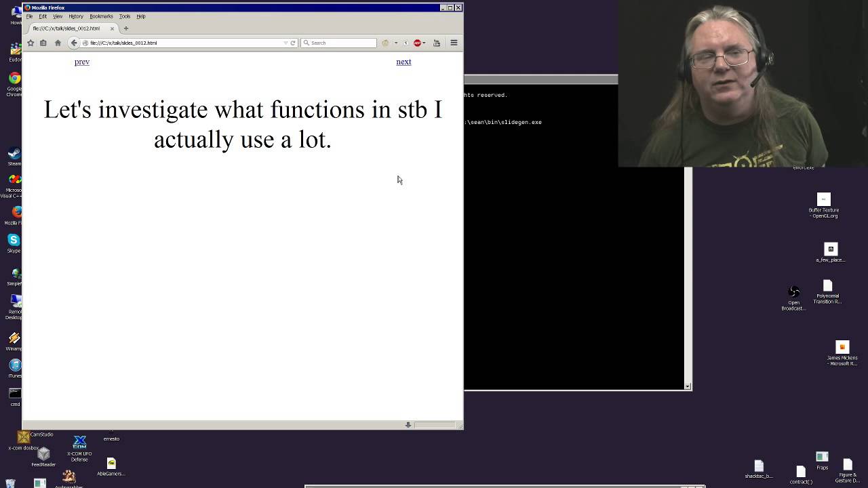Expand the URL bar history dropdown arrow

pos(285,43)
